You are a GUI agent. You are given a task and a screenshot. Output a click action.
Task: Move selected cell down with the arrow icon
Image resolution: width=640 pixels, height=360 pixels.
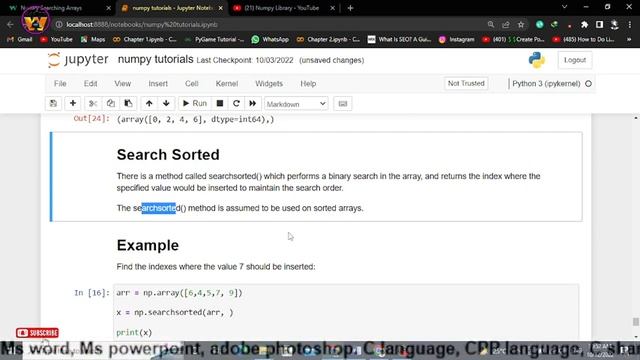166,104
